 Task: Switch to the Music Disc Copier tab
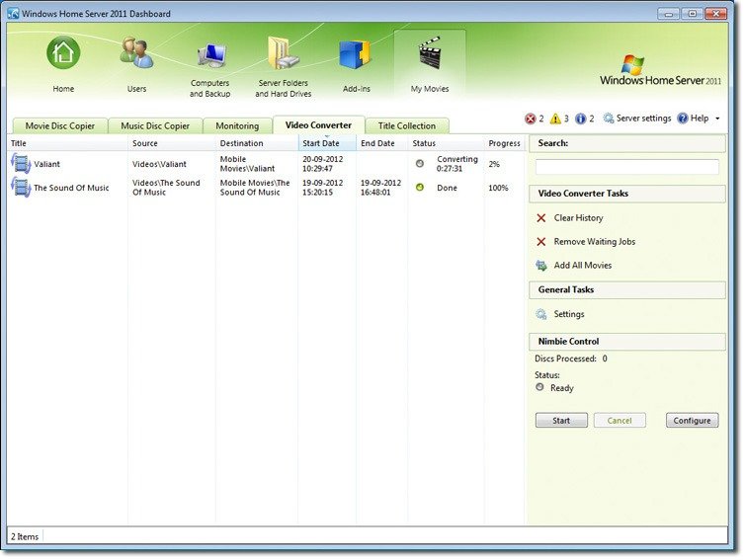(x=155, y=125)
